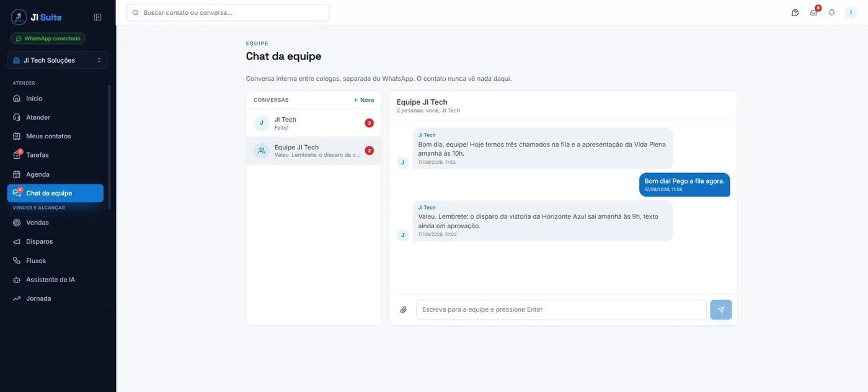Viewport: 868px width, 392px height.
Task: Click the '2 pessoas: você, JI Tech' subtitle
Action: point(428,110)
